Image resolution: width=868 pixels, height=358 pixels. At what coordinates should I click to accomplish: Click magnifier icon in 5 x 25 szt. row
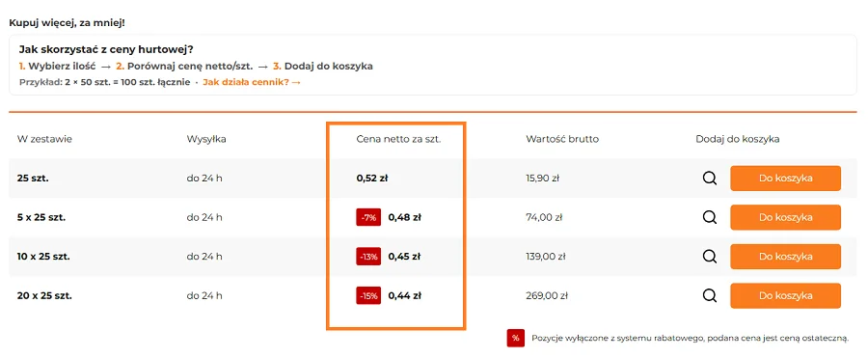click(x=710, y=217)
